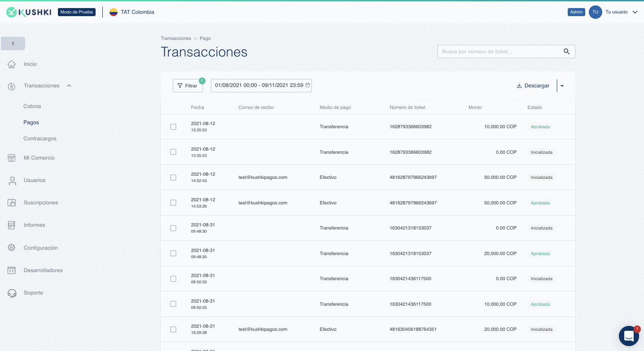This screenshot has height=351, width=644.
Task: Click the Suscripciones icon in sidebar
Action: [12, 203]
